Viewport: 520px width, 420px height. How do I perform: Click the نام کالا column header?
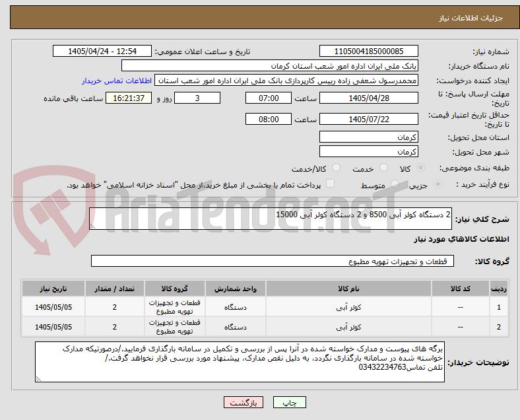point(348,289)
